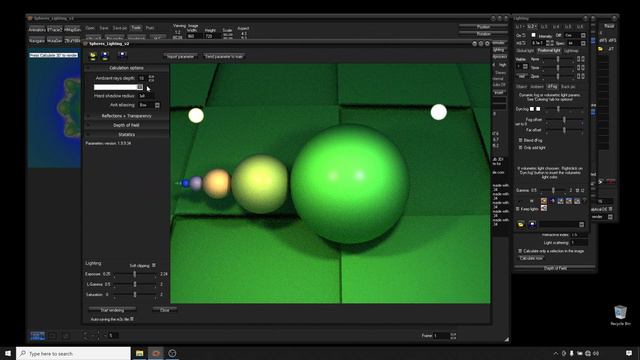Switch to the Back pic tab
Image resolution: width=640 pixels, height=360 pixels.
(x=568, y=87)
